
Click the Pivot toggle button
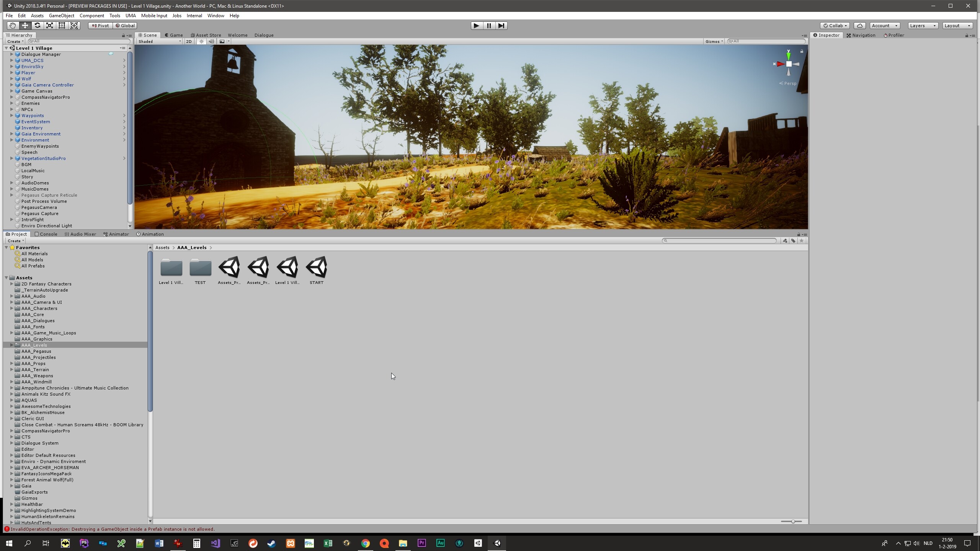click(100, 26)
